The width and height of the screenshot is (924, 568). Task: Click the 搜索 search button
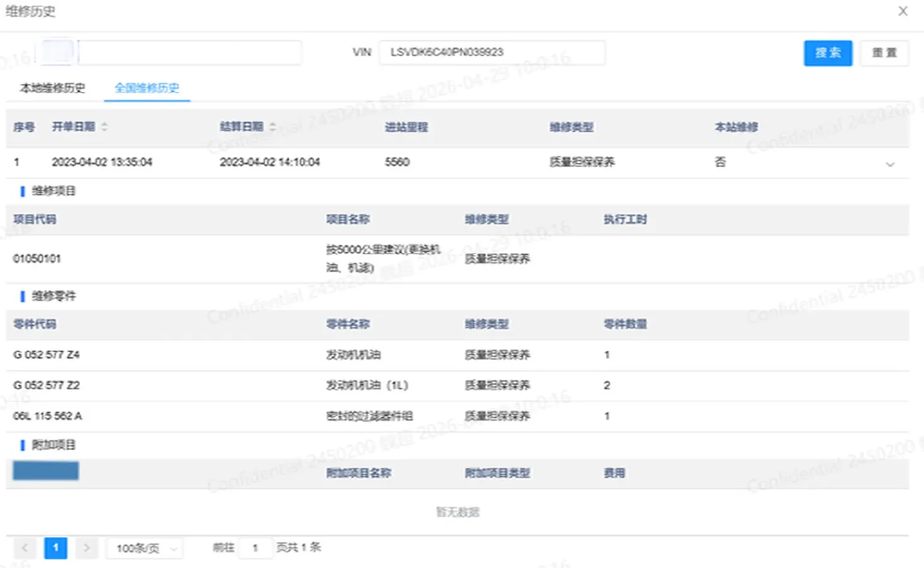pos(827,53)
